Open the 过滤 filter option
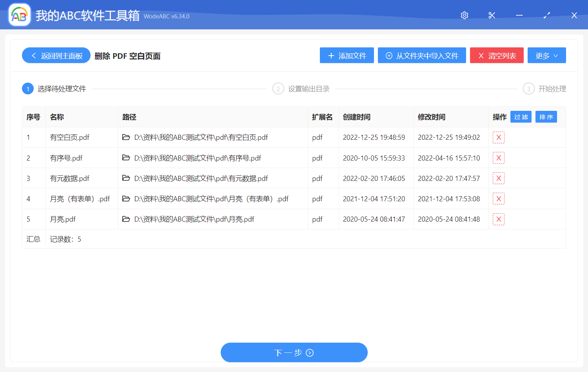The width and height of the screenshot is (588, 372). click(521, 117)
